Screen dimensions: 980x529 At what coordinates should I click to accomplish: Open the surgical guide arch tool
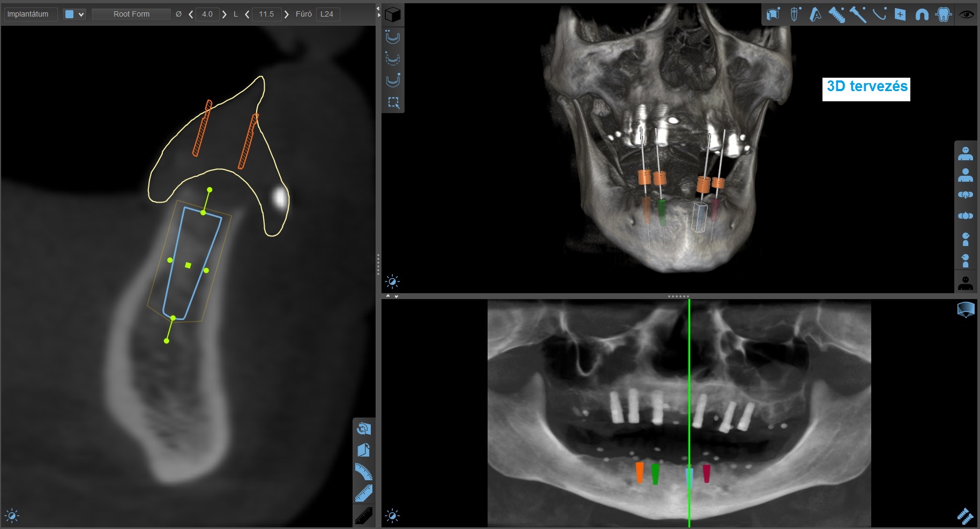coord(922,14)
